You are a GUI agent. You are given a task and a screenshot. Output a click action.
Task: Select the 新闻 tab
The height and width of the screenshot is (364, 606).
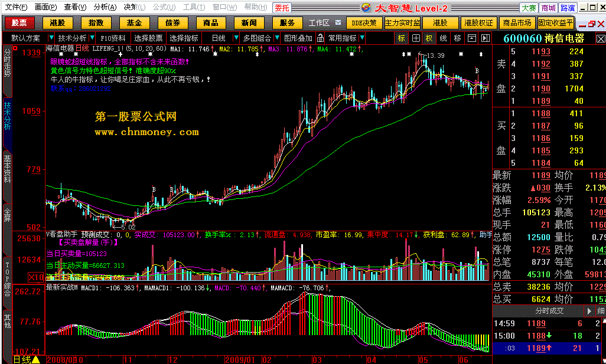pos(249,23)
